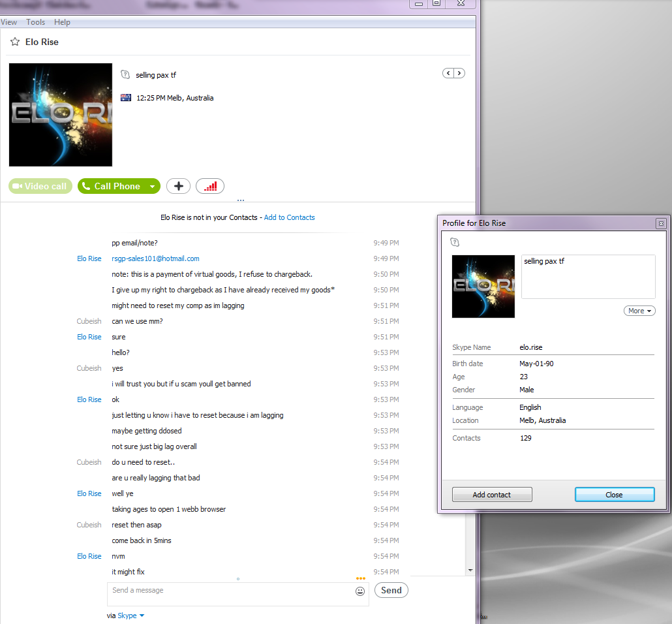Click the Send button
The height and width of the screenshot is (624, 672).
coord(391,590)
